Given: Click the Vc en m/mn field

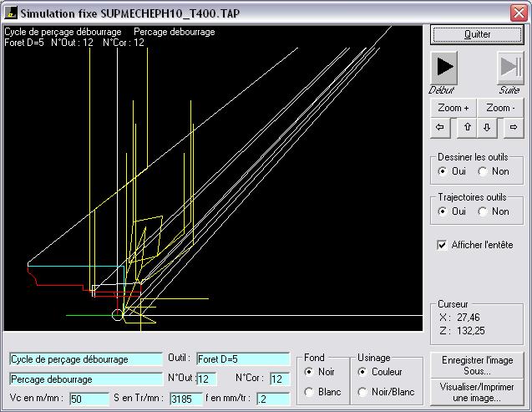Looking at the screenshot, I should 89,399.
